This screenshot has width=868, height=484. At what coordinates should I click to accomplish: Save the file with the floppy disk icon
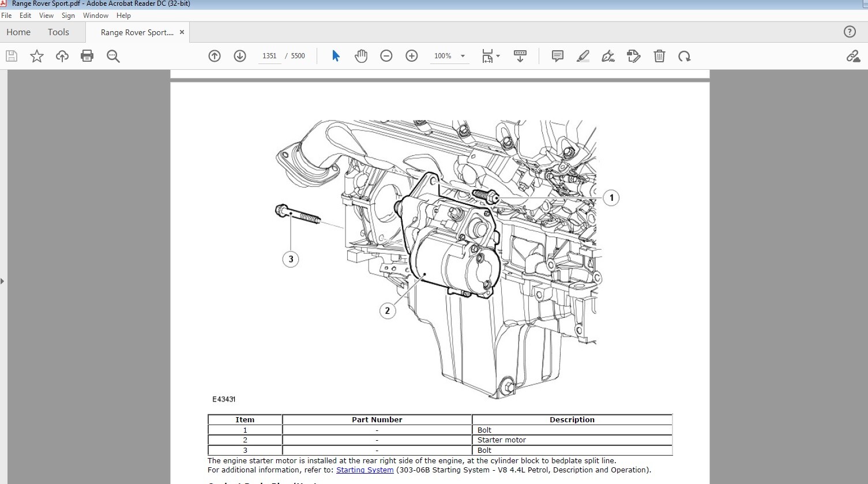pyautogui.click(x=12, y=56)
